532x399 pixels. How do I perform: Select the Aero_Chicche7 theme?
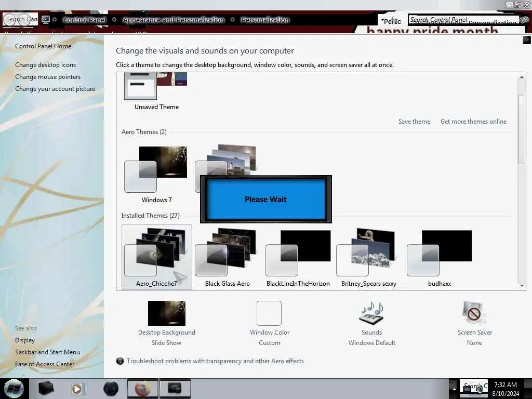156,257
